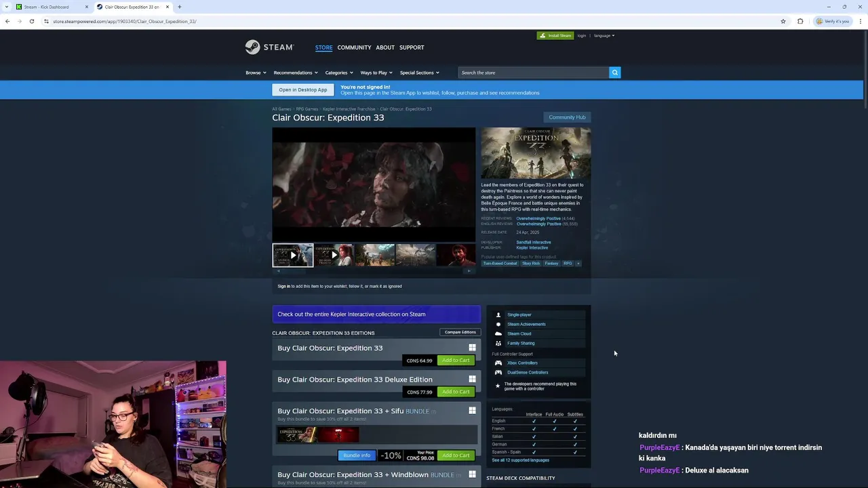Open the browser extensions puzzle icon
This screenshot has height=488, width=868.
[x=800, y=21]
